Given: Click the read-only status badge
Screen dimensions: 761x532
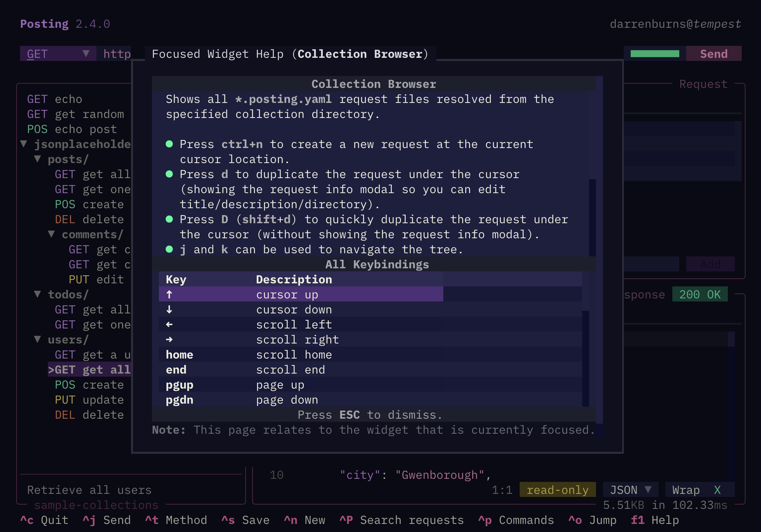Looking at the screenshot, I should [x=557, y=490].
